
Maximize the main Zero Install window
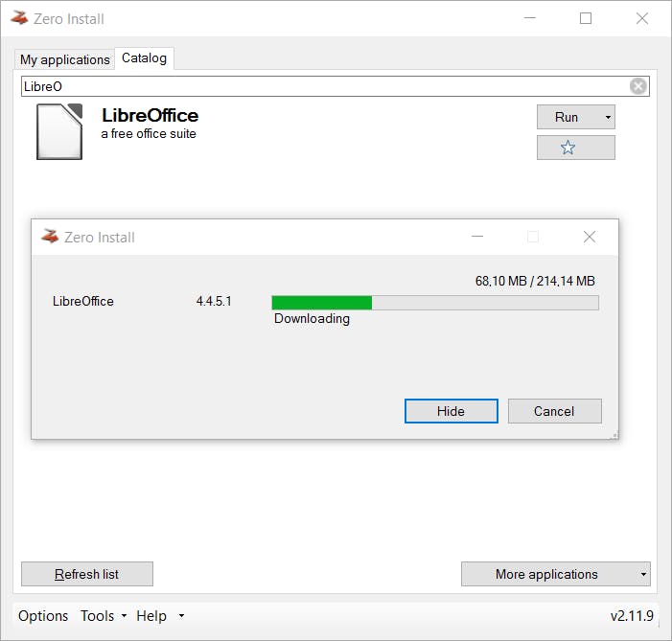(x=586, y=18)
